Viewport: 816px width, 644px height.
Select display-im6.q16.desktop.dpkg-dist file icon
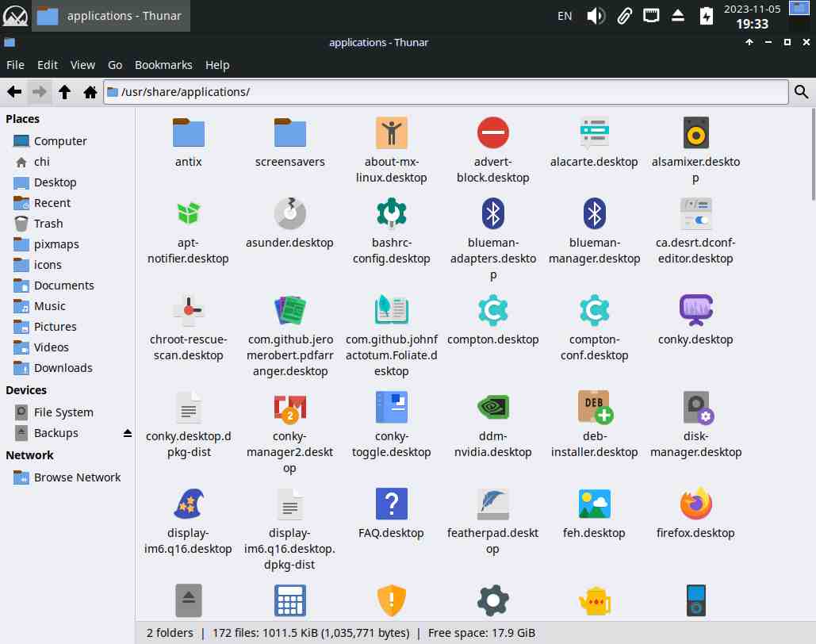(x=290, y=504)
